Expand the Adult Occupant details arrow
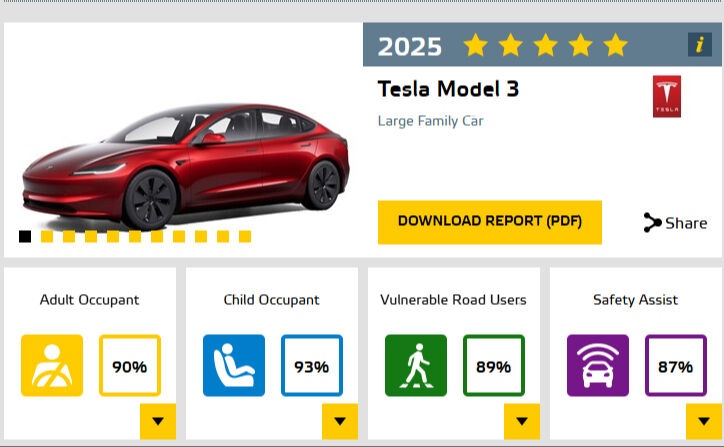 [x=157, y=421]
